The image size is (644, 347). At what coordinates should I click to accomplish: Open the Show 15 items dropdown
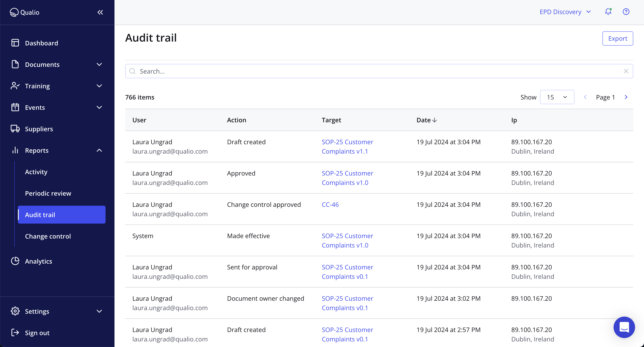[x=557, y=97]
